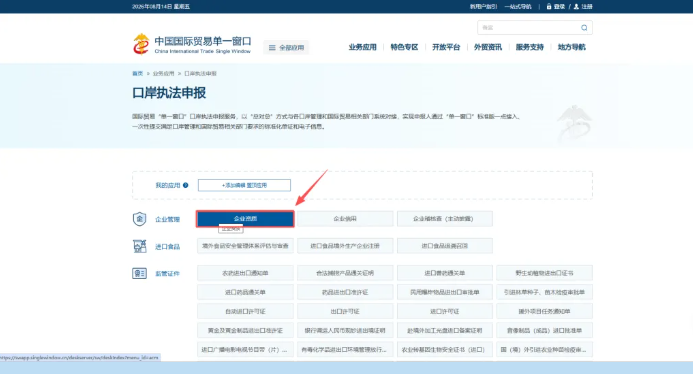Open the 一站式导航 link
The height and width of the screenshot is (374, 693).
(x=518, y=7)
